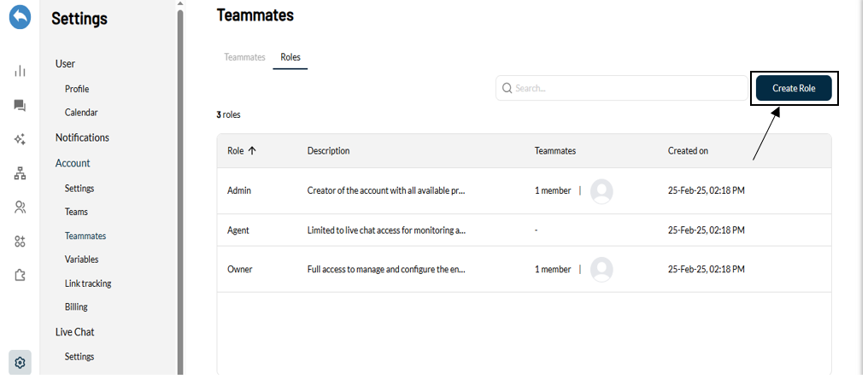Open Link tracking in Account settings
The height and width of the screenshot is (379, 868).
[x=88, y=283]
